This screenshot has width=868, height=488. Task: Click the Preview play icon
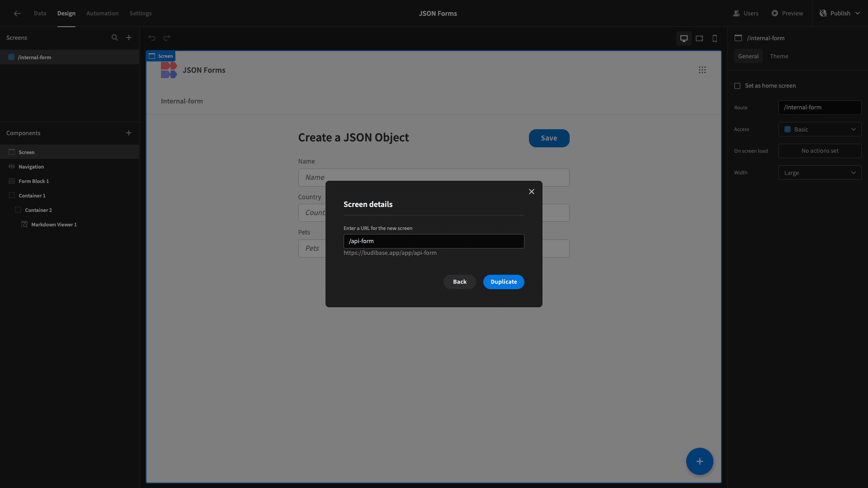(775, 14)
